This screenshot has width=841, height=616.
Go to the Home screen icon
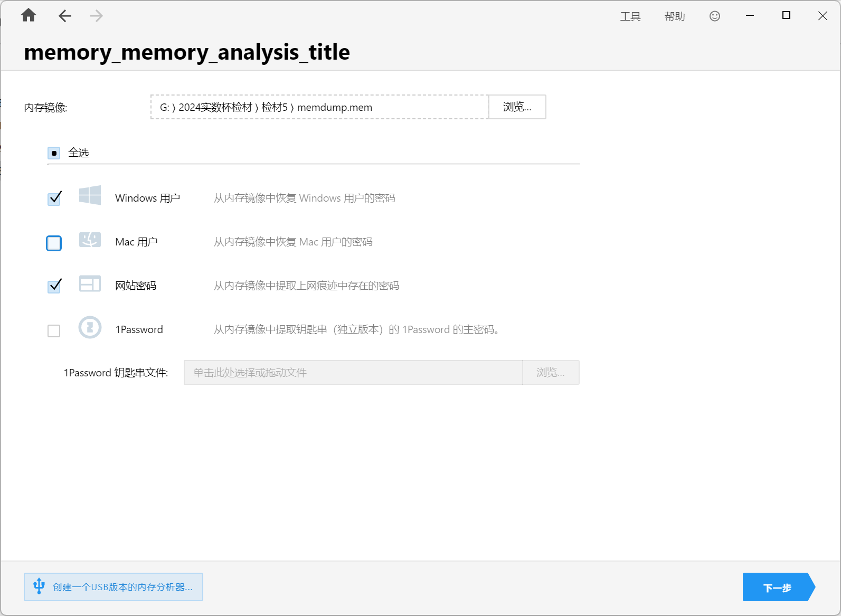click(x=29, y=15)
